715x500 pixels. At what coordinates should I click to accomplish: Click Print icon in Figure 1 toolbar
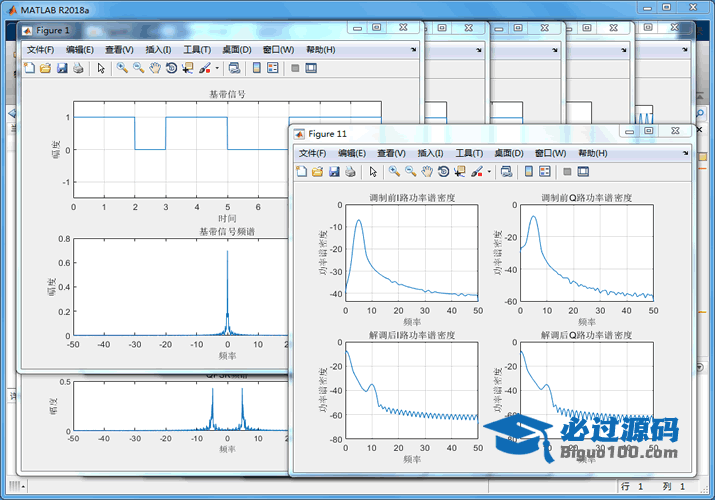tap(77, 68)
